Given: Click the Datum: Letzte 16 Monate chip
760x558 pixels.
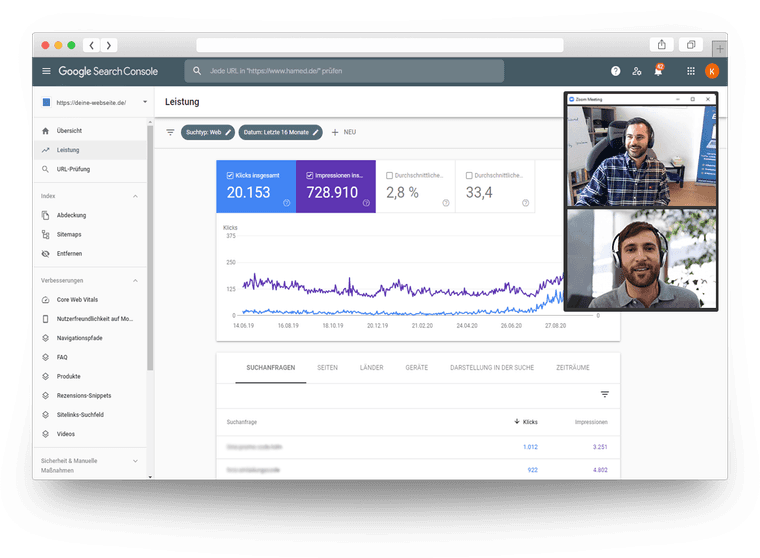Looking at the screenshot, I should point(280,132).
